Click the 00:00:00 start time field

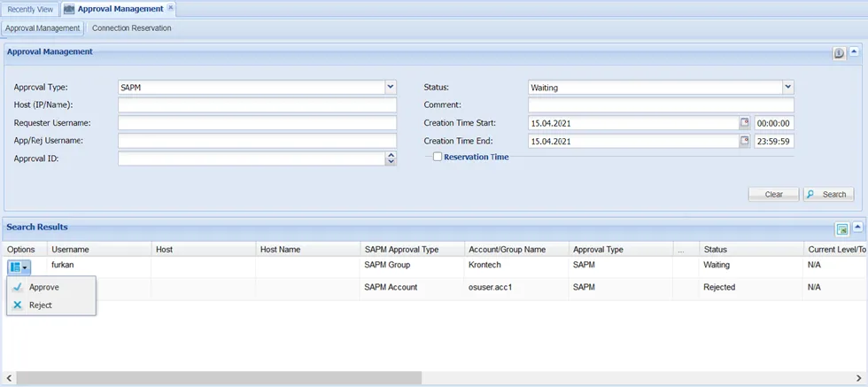coord(774,123)
